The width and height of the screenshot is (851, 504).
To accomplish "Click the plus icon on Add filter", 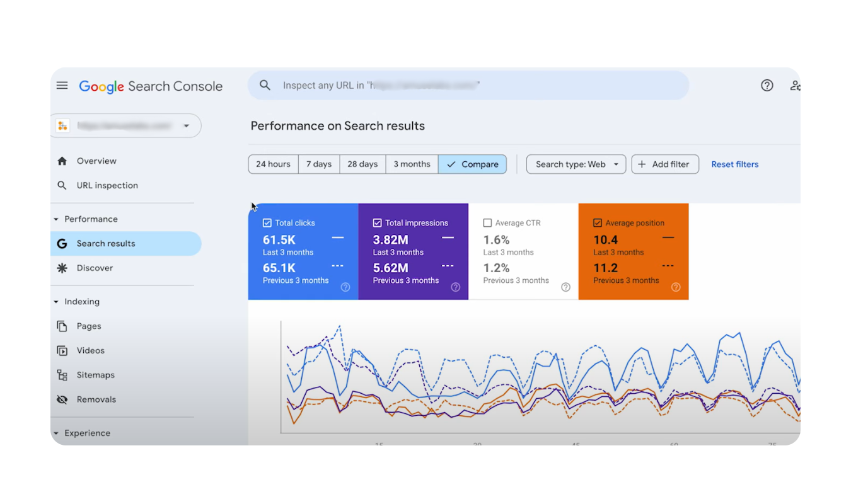I will (x=642, y=164).
